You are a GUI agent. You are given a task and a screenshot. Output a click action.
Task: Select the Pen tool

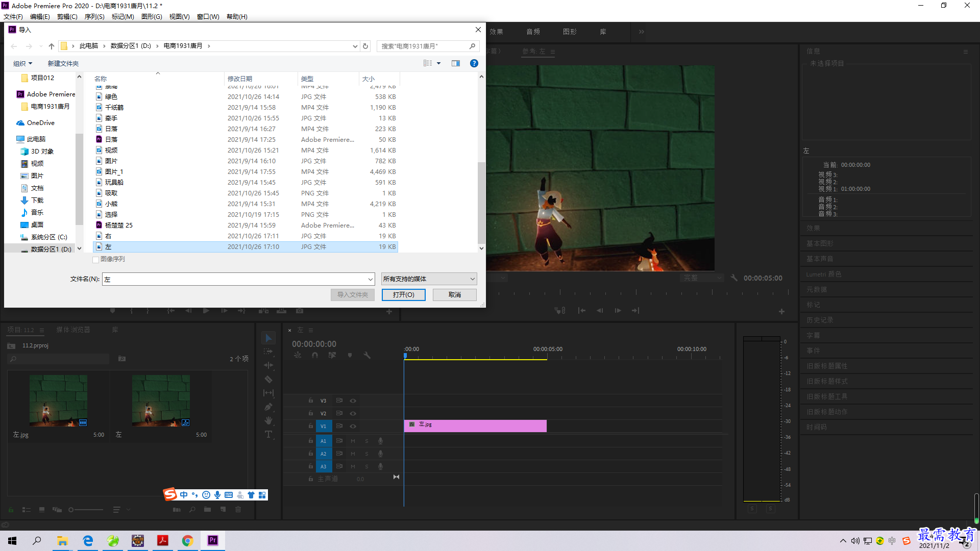click(268, 407)
